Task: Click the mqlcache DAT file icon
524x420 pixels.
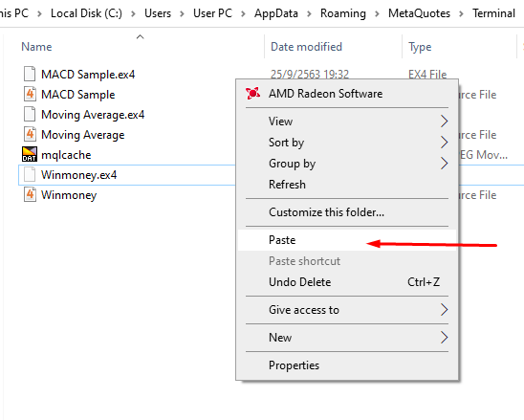Action: pyautogui.click(x=30, y=154)
